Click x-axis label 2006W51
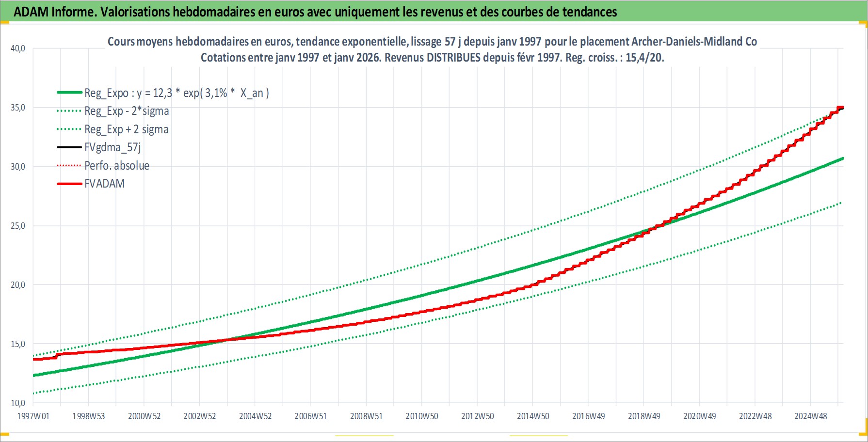This screenshot has width=868, height=442. point(311,416)
